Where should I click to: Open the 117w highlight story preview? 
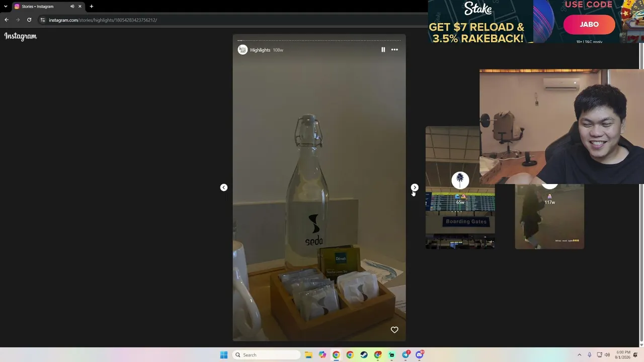pos(549,217)
